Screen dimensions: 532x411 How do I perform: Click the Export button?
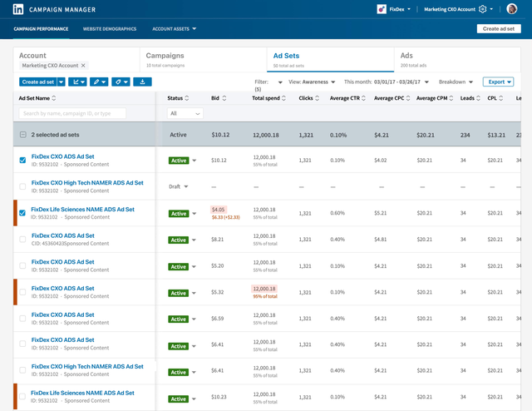(499, 82)
